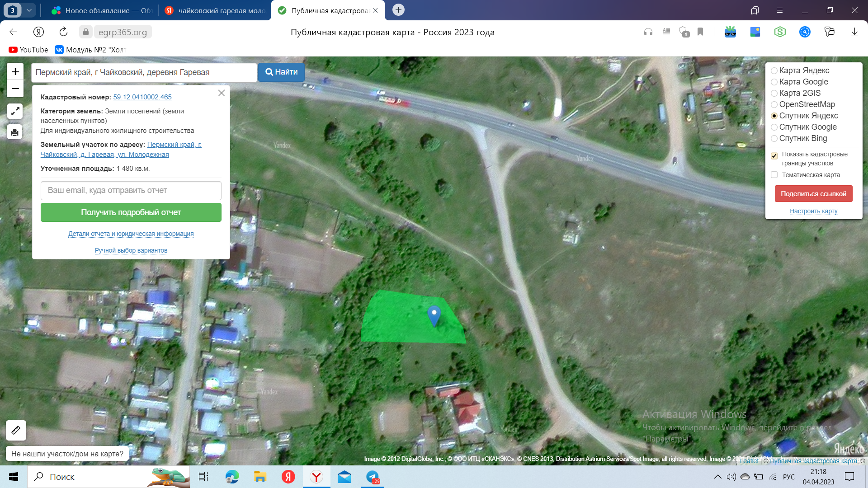This screenshot has width=868, height=488.
Task: Zoom in the map with plus button
Action: click(15, 72)
